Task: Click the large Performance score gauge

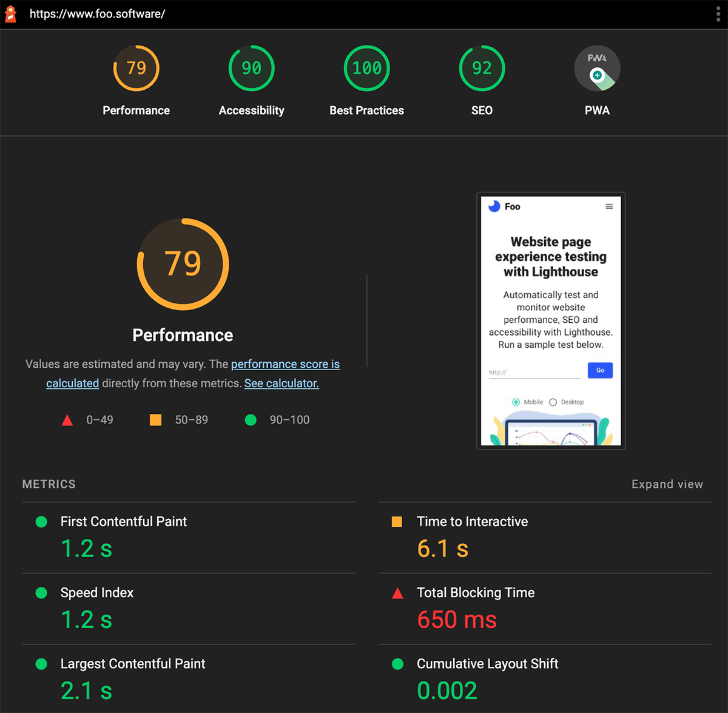Action: [183, 264]
